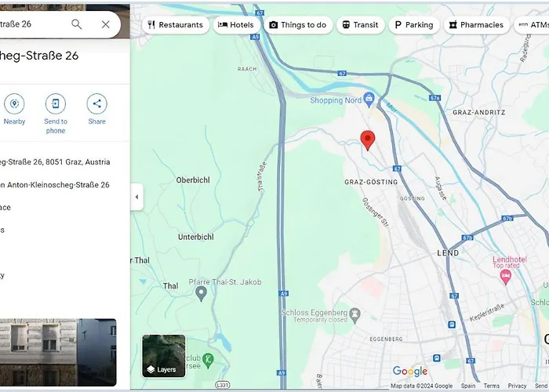The height and width of the screenshot is (392, 549).
Task: Click the search magnifier icon
Action: [76, 24]
